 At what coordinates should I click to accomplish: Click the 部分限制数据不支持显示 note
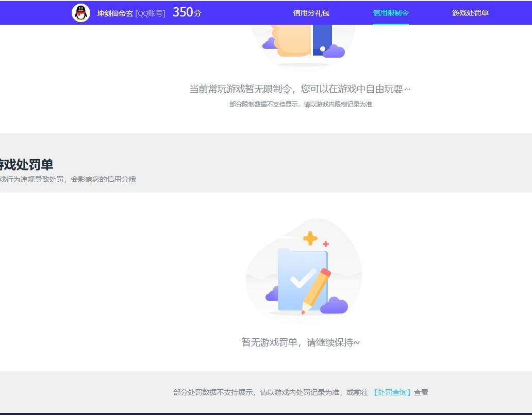[x=301, y=105]
